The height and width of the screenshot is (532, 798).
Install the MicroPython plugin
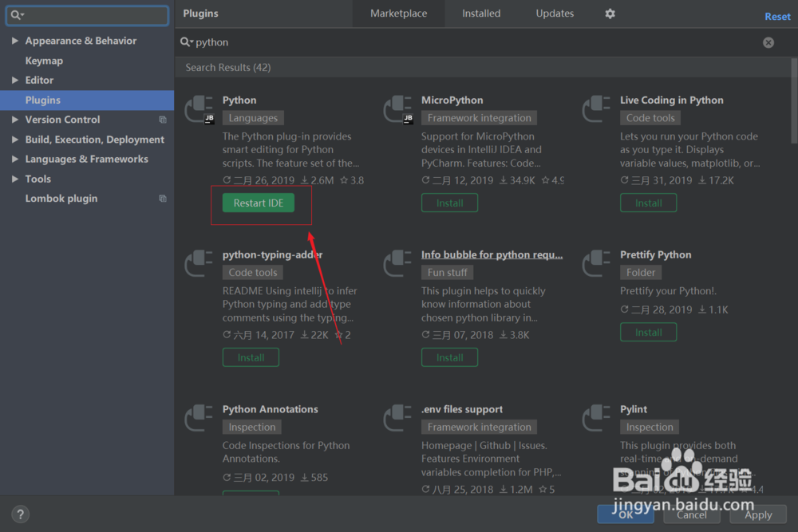[449, 203]
